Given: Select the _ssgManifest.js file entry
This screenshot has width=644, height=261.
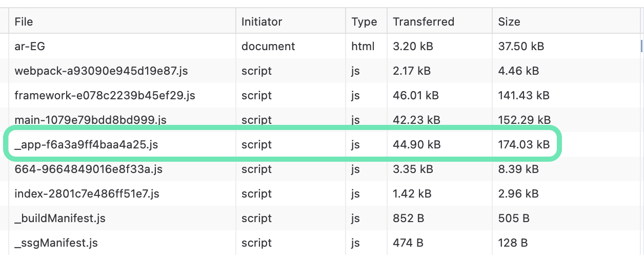Looking at the screenshot, I should pos(56,243).
